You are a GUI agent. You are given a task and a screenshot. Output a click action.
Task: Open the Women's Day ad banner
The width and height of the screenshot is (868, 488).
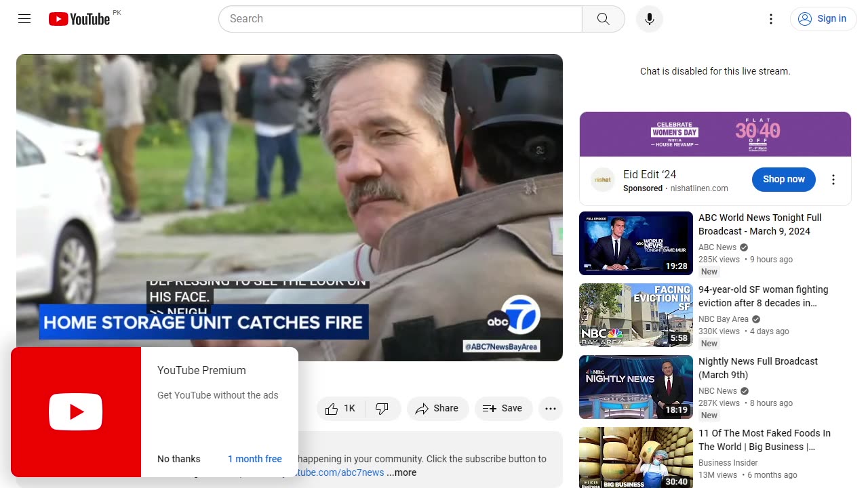coord(715,134)
